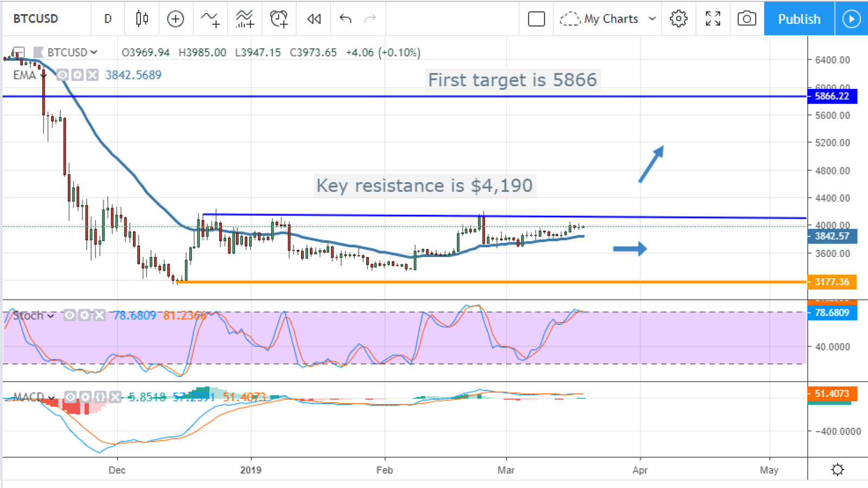Open MACD indicator settings gear
This screenshot has width=868, height=488.
pyautogui.click(x=85, y=397)
